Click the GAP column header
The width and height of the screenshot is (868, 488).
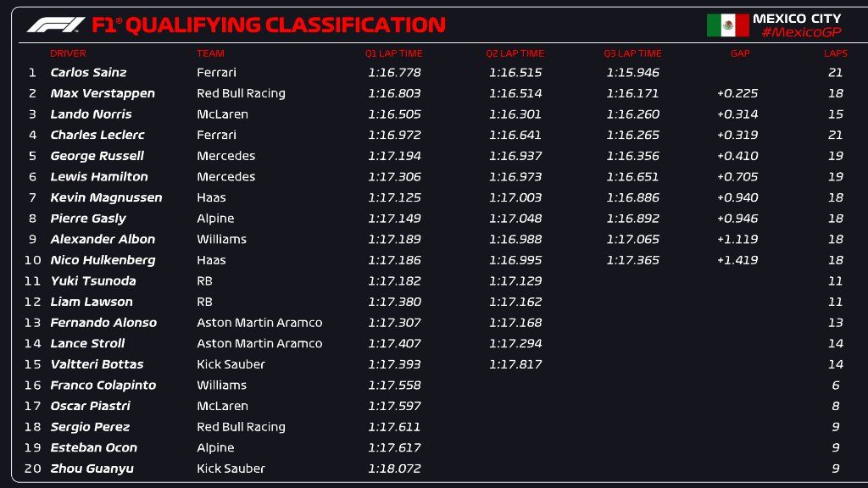pos(739,53)
